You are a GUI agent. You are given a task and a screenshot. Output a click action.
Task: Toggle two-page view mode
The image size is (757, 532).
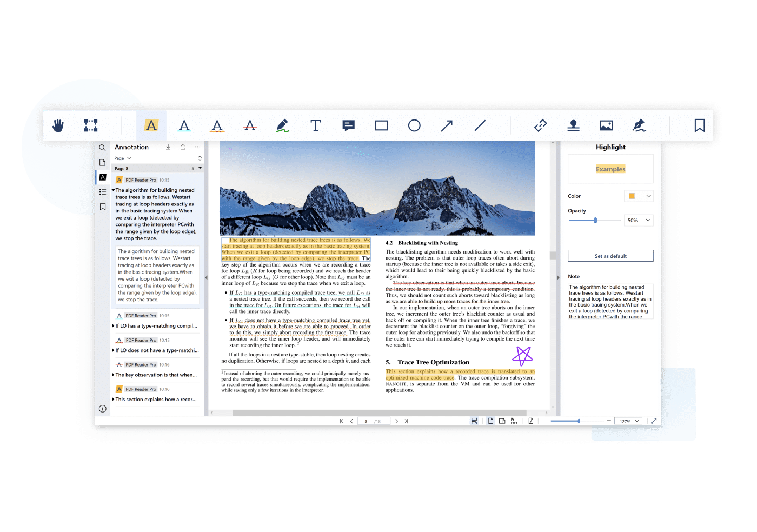pyautogui.click(x=502, y=421)
